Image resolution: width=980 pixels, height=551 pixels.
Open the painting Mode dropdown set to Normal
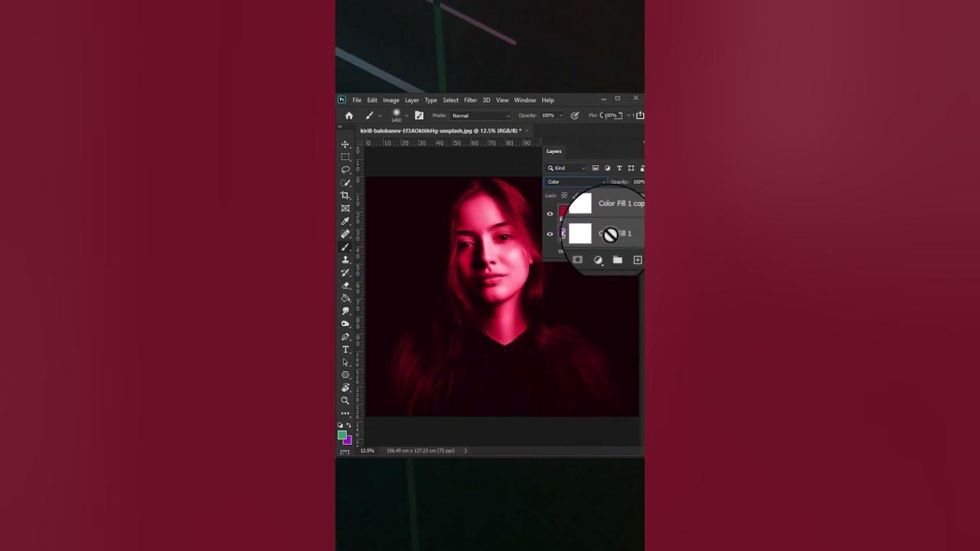[480, 116]
